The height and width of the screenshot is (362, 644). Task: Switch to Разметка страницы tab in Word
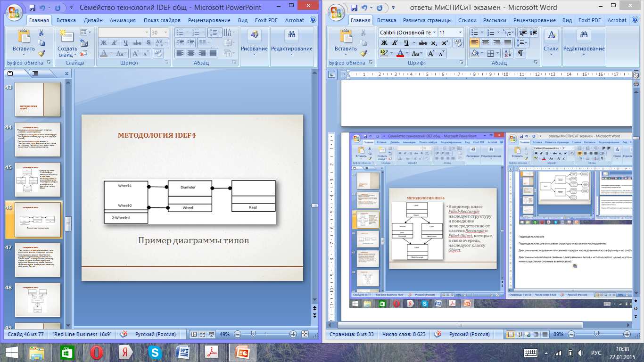(427, 20)
